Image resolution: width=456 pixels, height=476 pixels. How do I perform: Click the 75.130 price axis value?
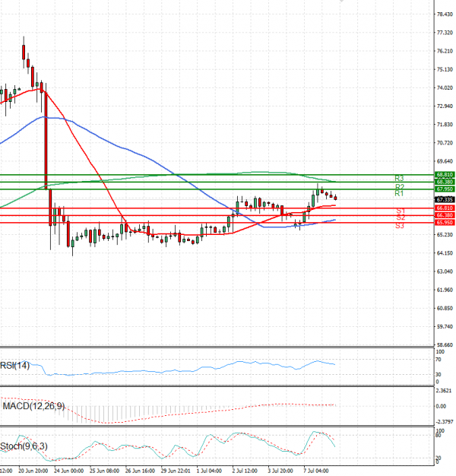coord(445,69)
